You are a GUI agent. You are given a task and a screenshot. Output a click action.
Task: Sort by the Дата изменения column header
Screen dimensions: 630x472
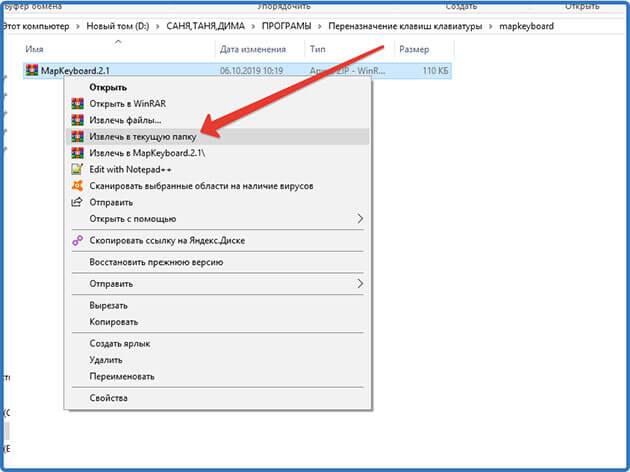coord(260,49)
